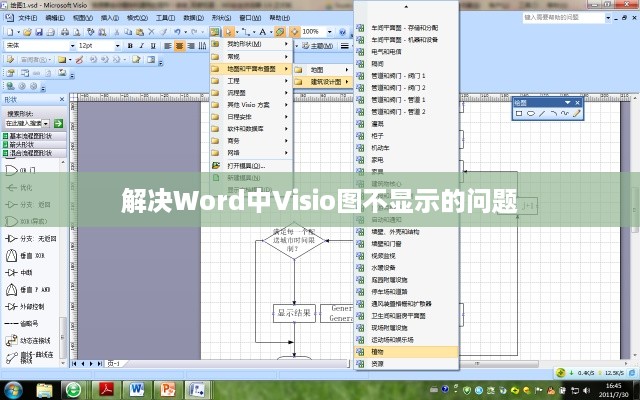Select the 植物 stencil menu item
This screenshot has width=640, height=400.
click(406, 351)
